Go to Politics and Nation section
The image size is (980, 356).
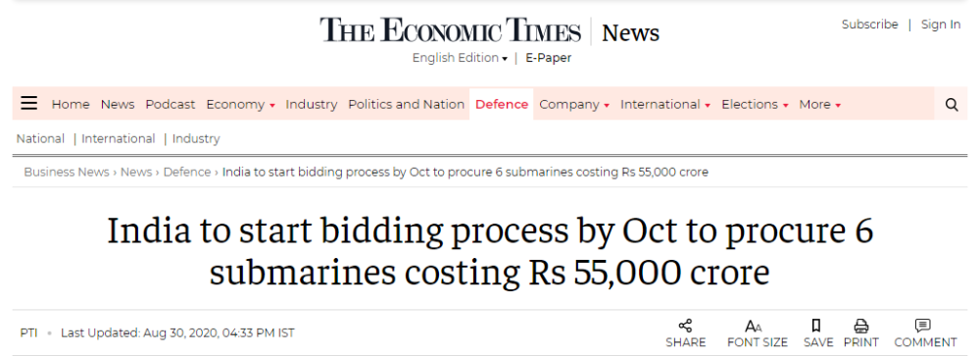click(407, 105)
